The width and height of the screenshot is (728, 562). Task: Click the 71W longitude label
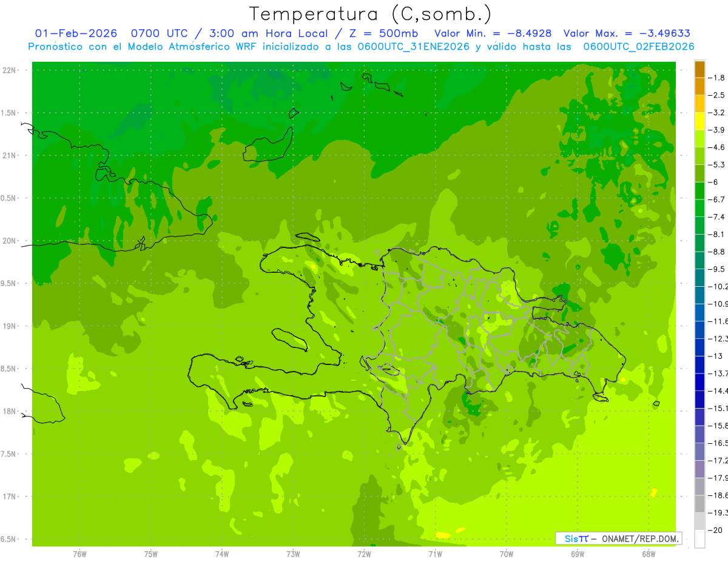[x=435, y=554]
